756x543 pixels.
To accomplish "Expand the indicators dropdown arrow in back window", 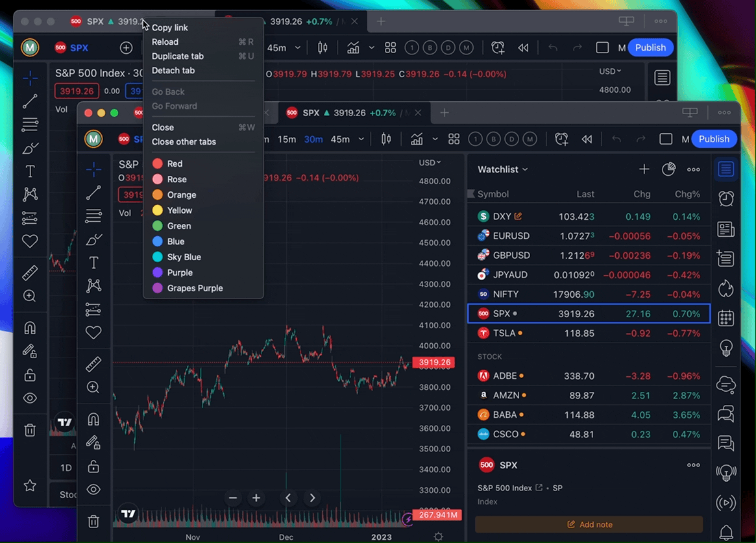I will [371, 48].
